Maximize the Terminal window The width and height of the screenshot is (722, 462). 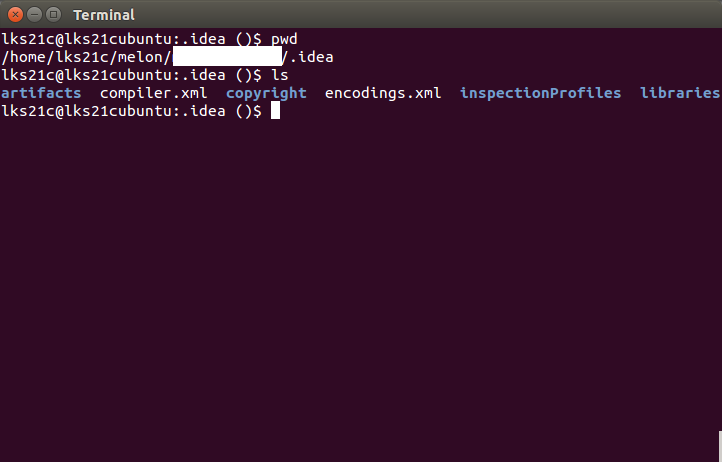click(53, 15)
